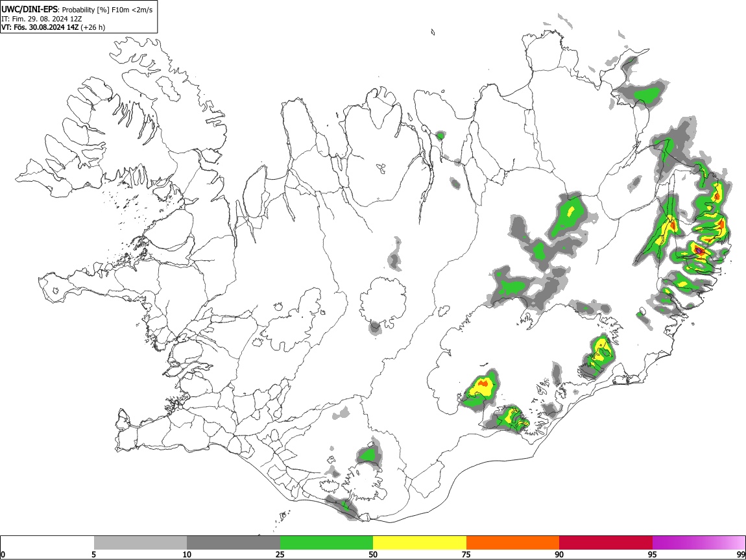Click the '(+26 h)' forecast offset text
This screenshot has height=560, width=746.
point(93,27)
